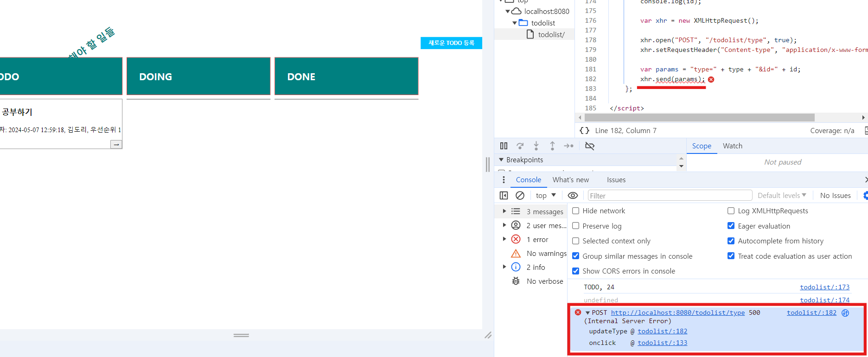Image resolution: width=868 pixels, height=357 pixels.
Task: Step over next function call
Action: click(x=520, y=146)
